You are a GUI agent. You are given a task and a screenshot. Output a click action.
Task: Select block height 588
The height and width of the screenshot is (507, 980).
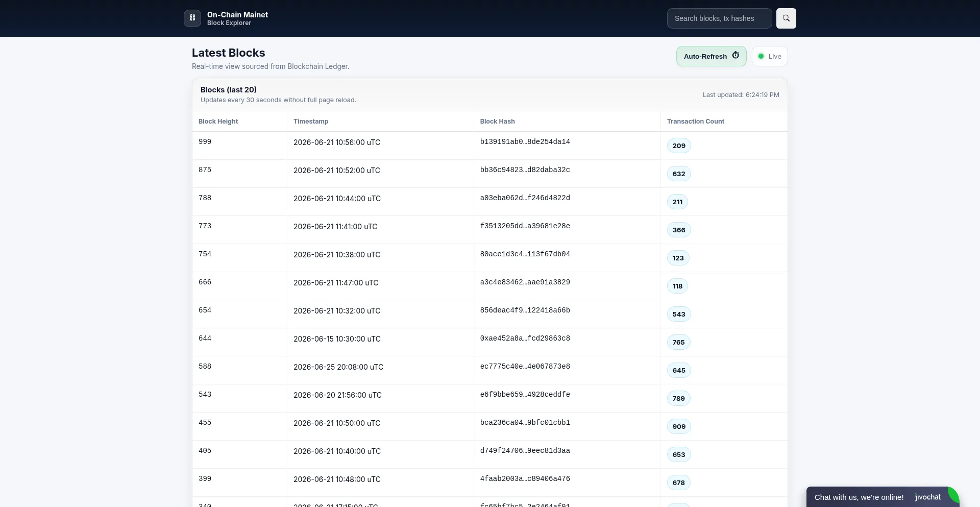point(205,367)
